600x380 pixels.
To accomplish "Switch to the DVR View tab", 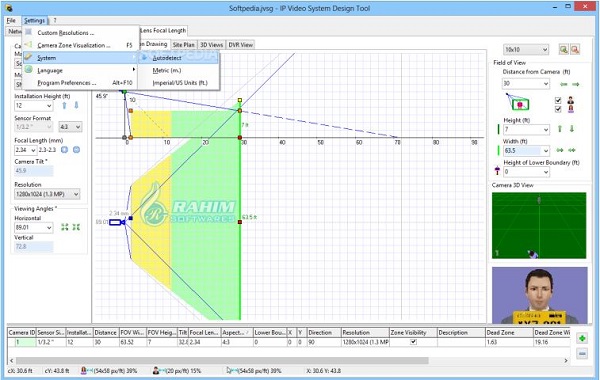I will click(241, 45).
